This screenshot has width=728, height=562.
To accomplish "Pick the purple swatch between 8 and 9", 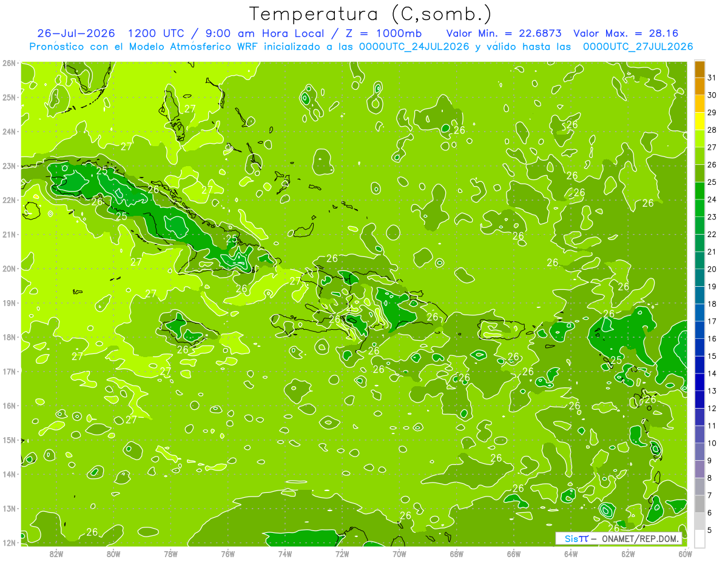I will click(x=699, y=469).
